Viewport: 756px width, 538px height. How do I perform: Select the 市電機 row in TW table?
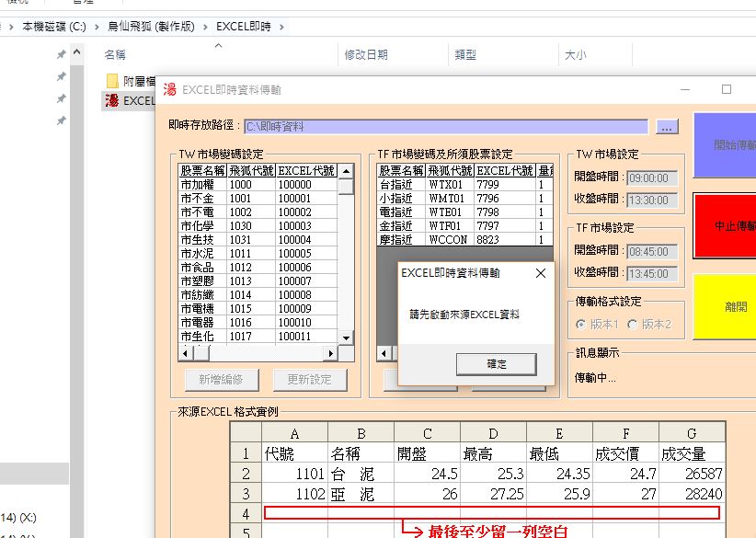pos(258,309)
